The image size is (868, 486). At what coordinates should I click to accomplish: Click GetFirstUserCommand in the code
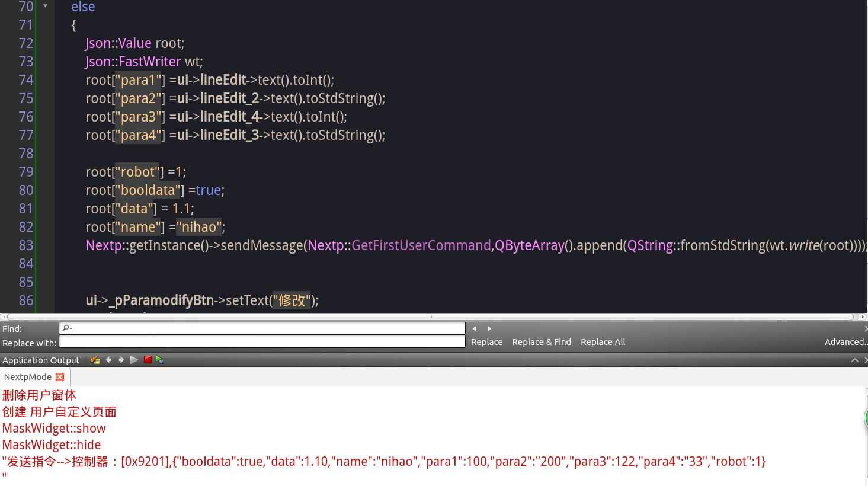pyautogui.click(x=421, y=245)
